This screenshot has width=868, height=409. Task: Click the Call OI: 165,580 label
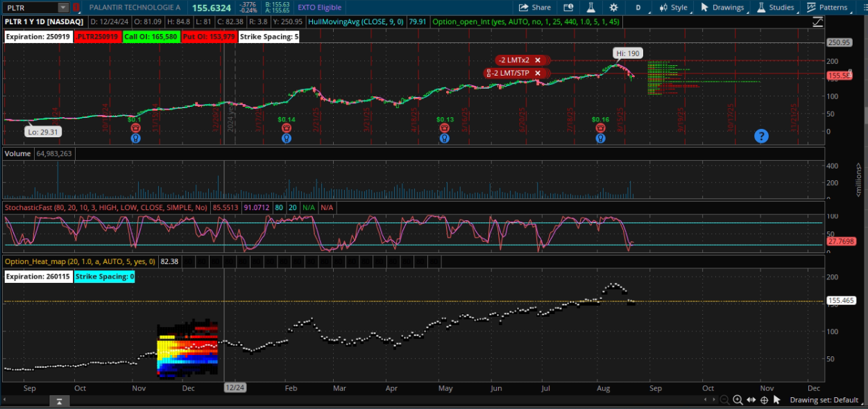click(151, 37)
